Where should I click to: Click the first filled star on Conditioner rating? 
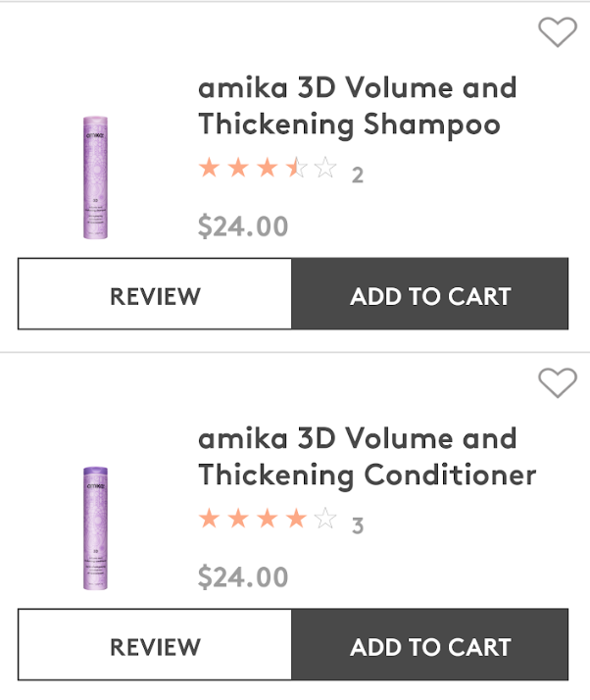pyautogui.click(x=210, y=519)
